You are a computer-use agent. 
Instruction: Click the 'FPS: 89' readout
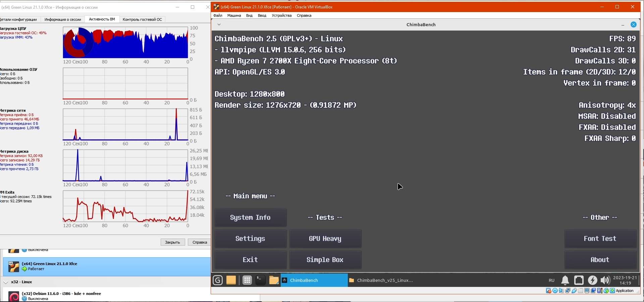pyautogui.click(x=623, y=39)
